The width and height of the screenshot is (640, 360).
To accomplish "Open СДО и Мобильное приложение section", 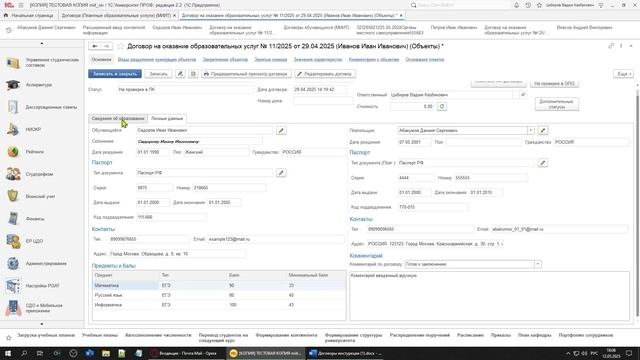I will [43, 308].
